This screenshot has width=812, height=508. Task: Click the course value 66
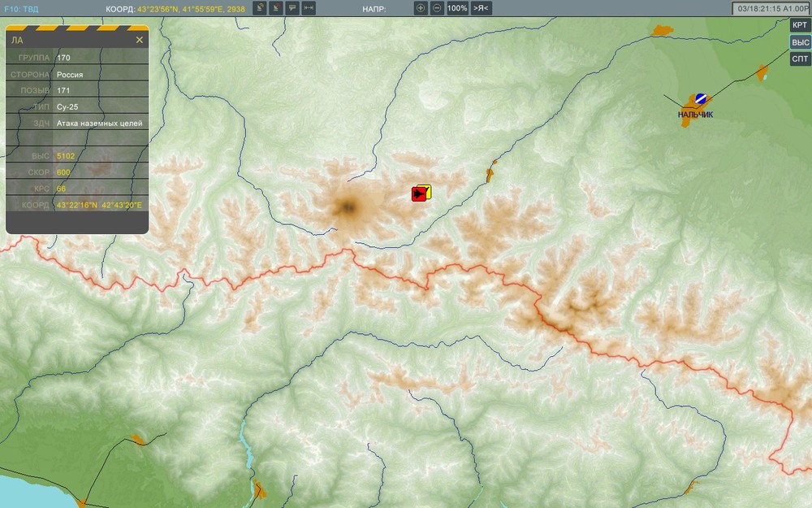tap(61, 189)
